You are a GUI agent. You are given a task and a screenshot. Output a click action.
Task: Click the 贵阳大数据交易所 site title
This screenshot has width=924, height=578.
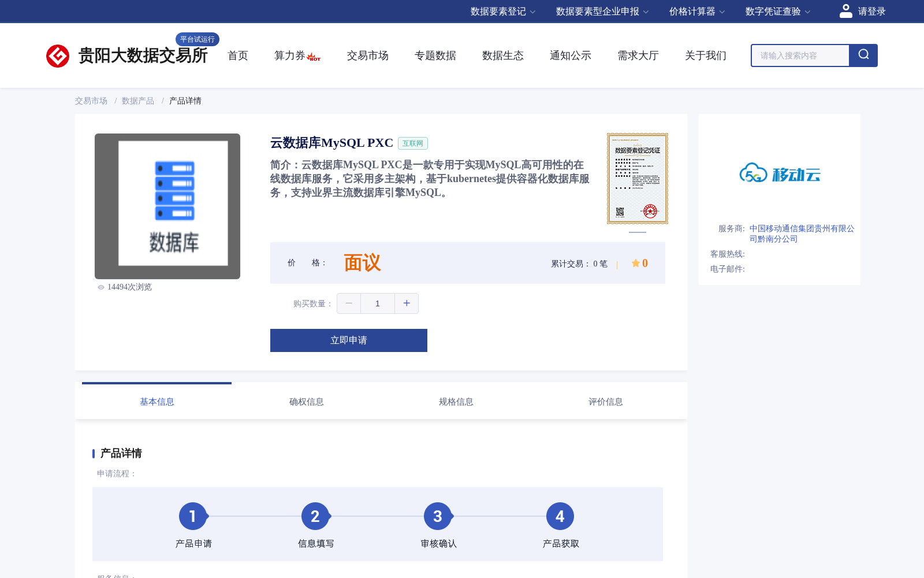click(x=143, y=55)
